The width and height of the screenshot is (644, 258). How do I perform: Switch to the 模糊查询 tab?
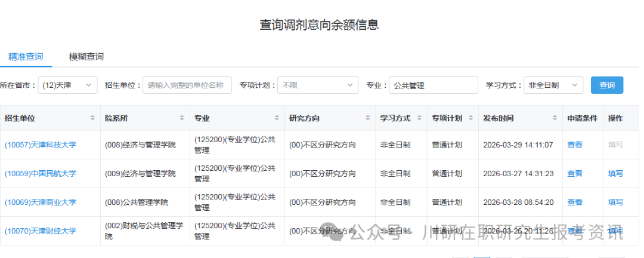click(86, 57)
